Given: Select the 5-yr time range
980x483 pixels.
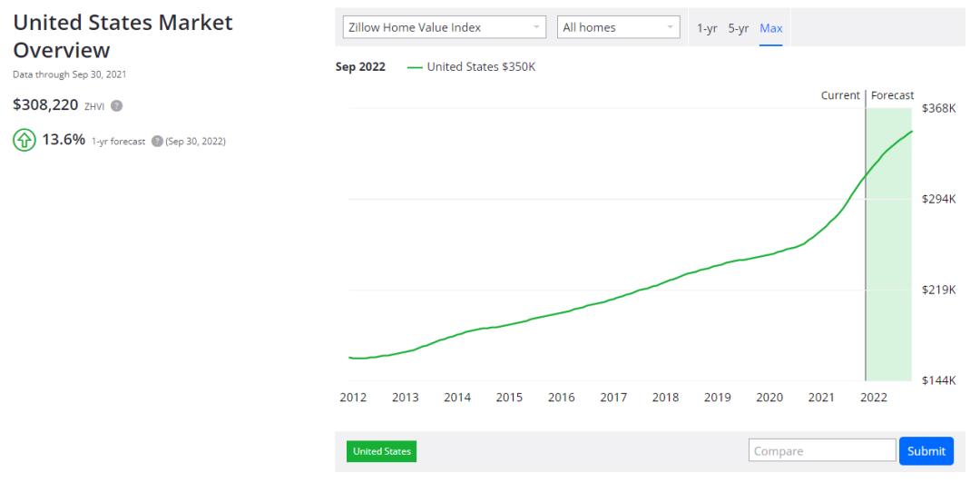Looking at the screenshot, I should tap(738, 28).
